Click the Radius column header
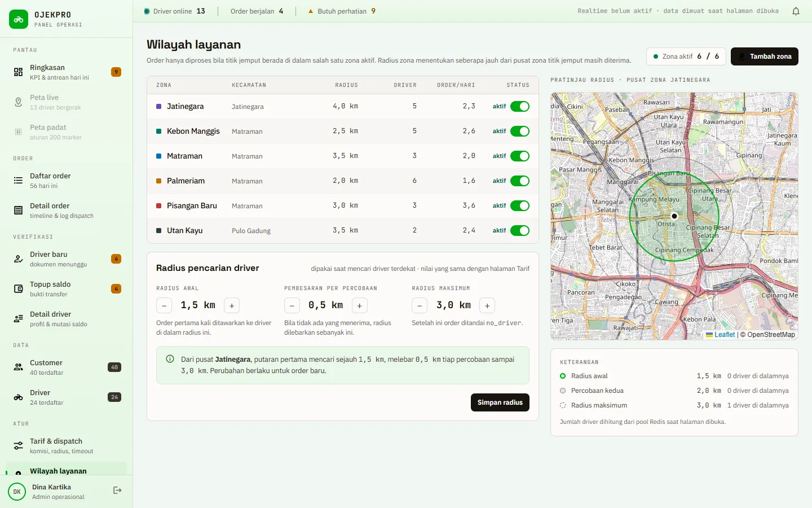 346,85
